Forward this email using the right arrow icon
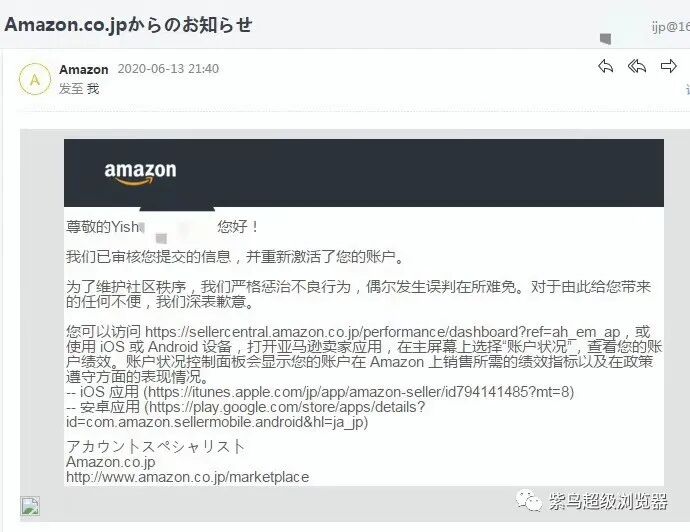Screen dimensions: 690x532 coord(668,66)
